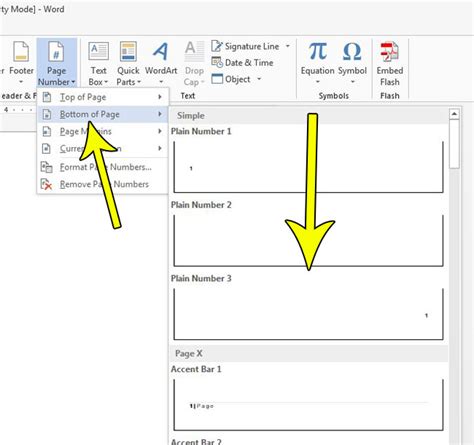Expand the Current Position submenu arrow
Screen dimensions: 474x445
click(160, 149)
